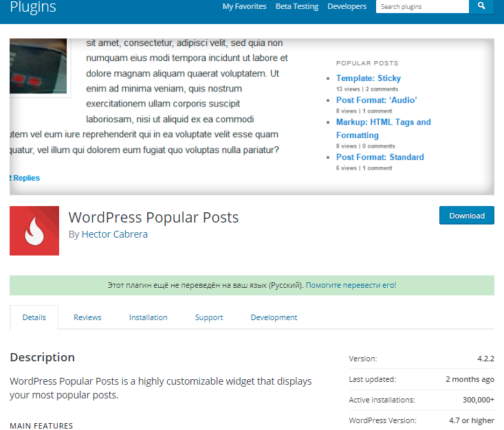Click the '4.7 or higher' WordPress version
This screenshot has width=504, height=430.
pos(472,420)
